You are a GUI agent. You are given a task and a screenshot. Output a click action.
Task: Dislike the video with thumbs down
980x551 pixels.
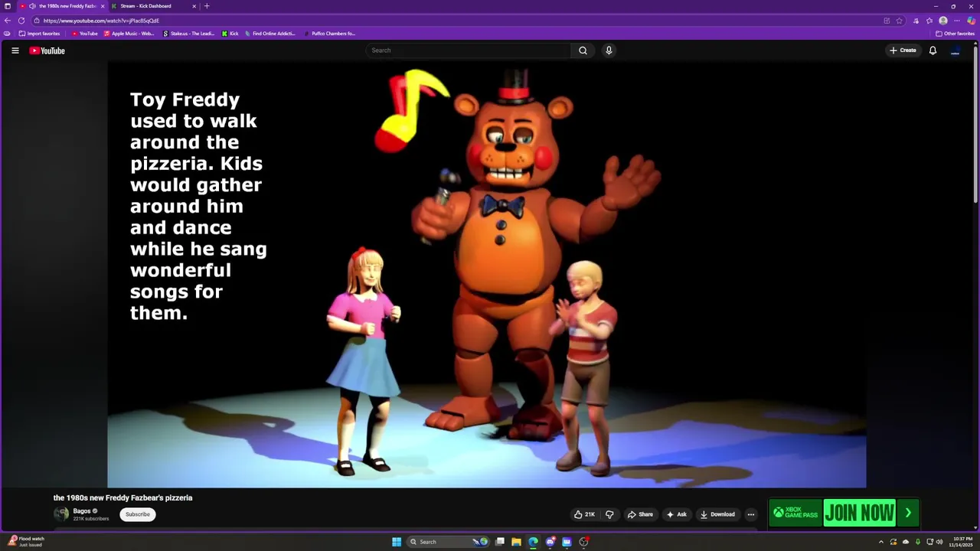click(609, 514)
